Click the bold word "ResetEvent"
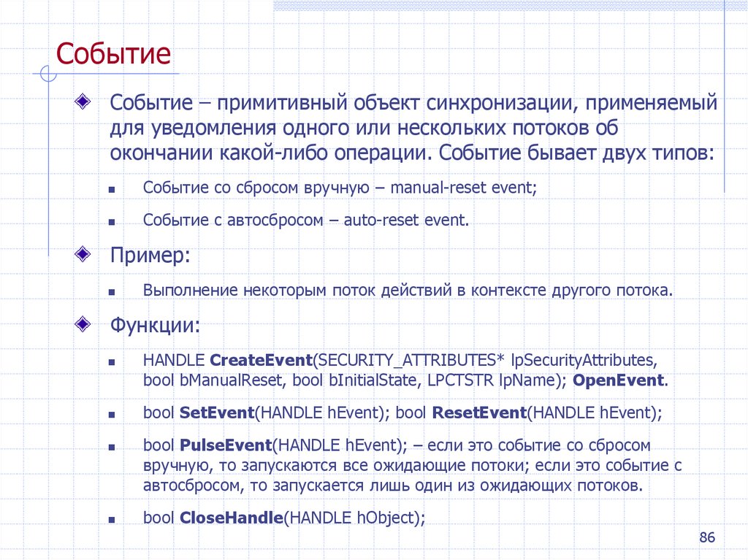This screenshot has width=748, height=560. 479,413
